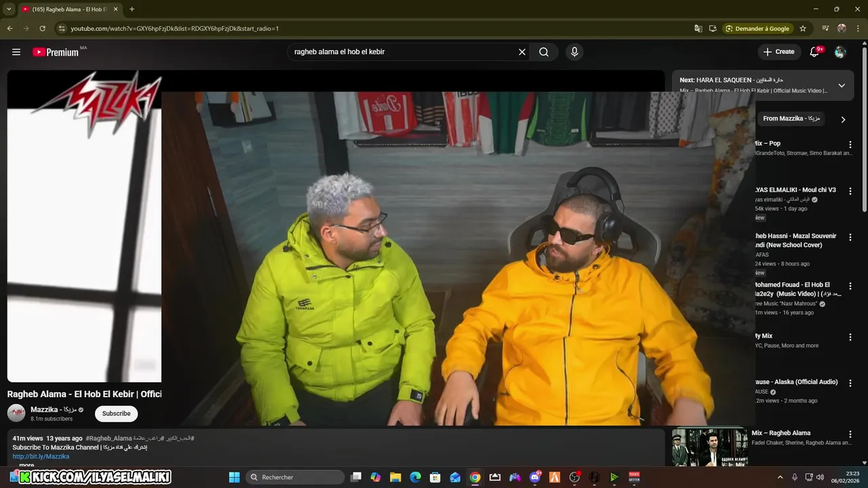The width and height of the screenshot is (868, 488).
Task: Open options for Mazal Souvenir video
Action: point(850,238)
